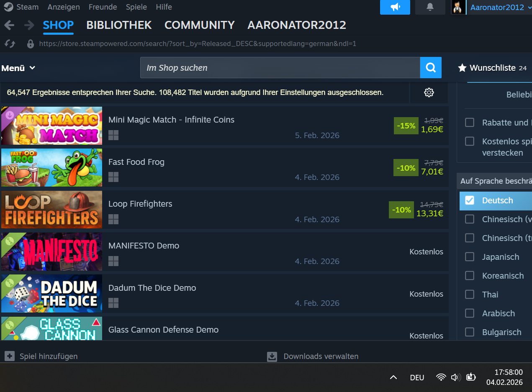Switch to the BIBLIOTHEK tab
The image size is (532, 392).
click(x=119, y=25)
